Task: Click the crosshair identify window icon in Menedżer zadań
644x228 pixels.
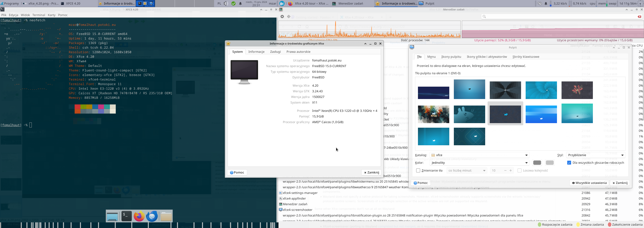Action: tap(289, 17)
